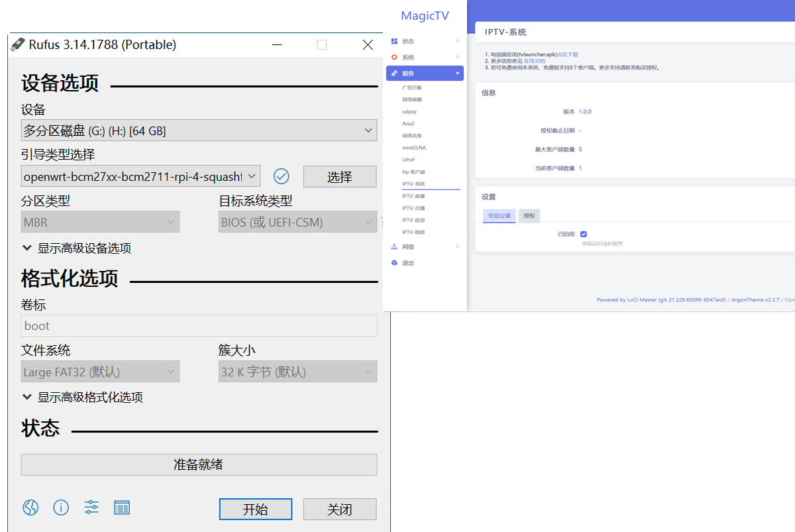Open udpxy in MagicTV sidebar
795x532 pixels.
[409, 111]
